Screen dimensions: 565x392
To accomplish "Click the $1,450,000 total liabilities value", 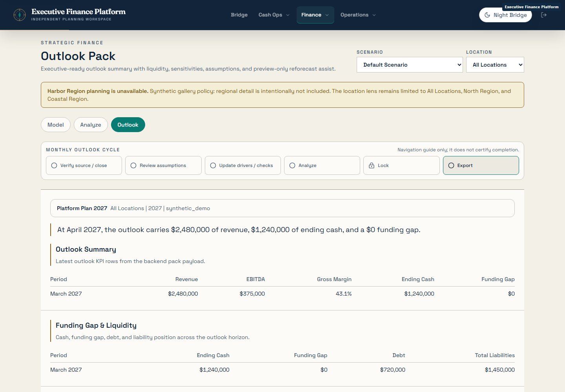I will click(500, 370).
